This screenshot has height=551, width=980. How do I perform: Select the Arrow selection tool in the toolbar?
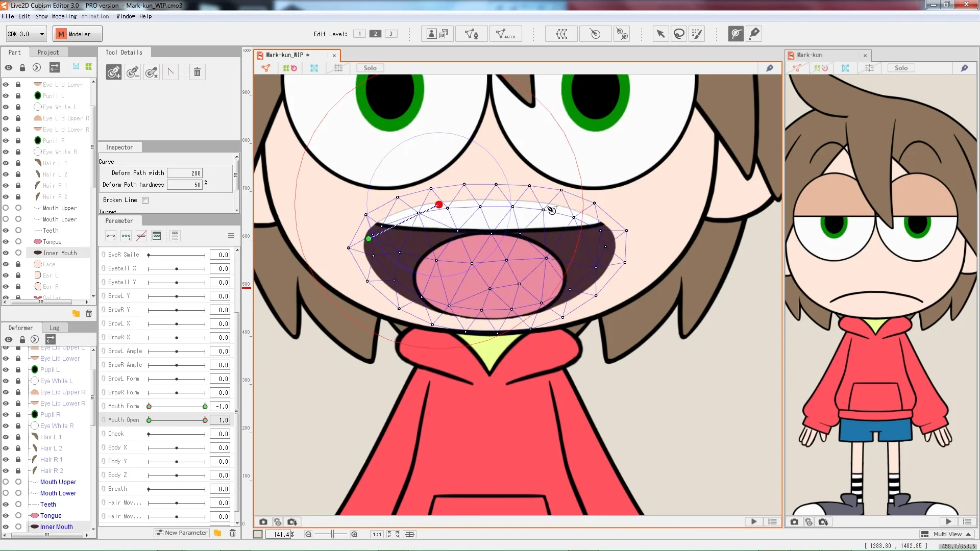(x=660, y=34)
